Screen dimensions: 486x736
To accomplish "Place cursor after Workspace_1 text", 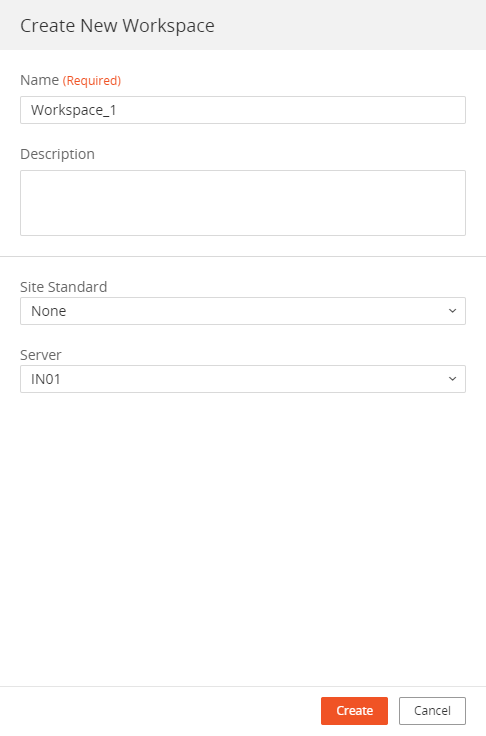I will click(x=117, y=110).
